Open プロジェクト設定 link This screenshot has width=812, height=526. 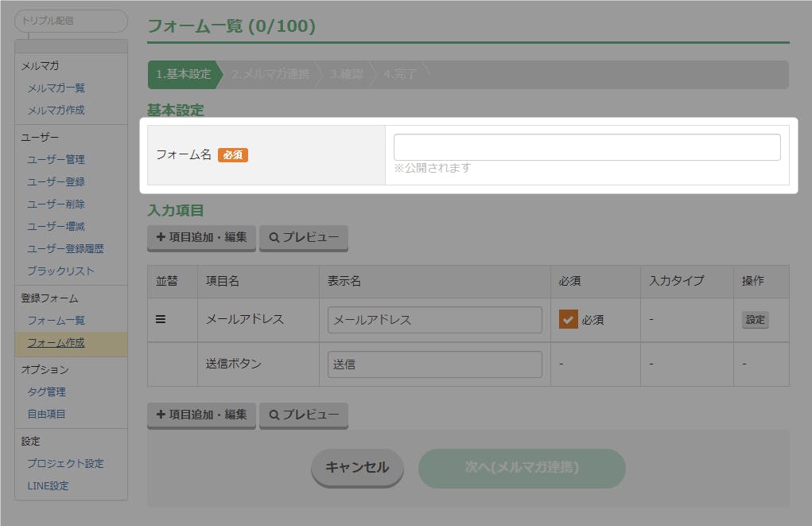tap(65, 463)
